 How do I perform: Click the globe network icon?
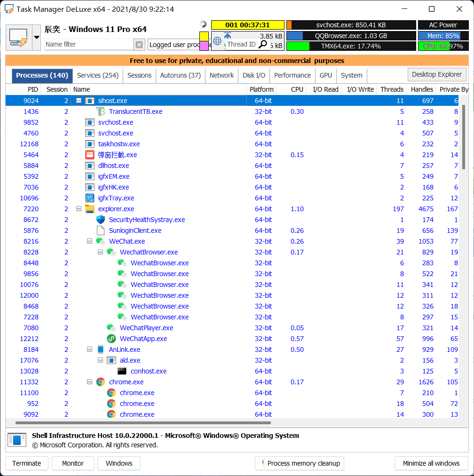[218, 41]
